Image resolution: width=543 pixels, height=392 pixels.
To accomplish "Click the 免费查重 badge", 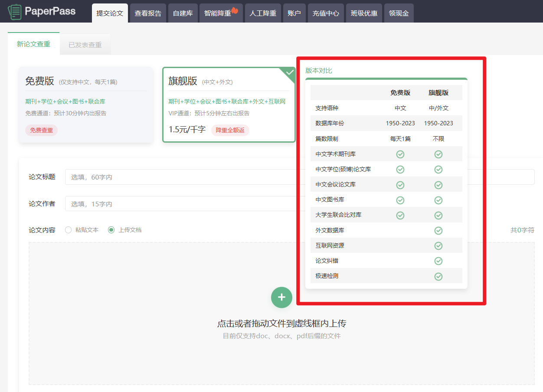I will 41,130.
